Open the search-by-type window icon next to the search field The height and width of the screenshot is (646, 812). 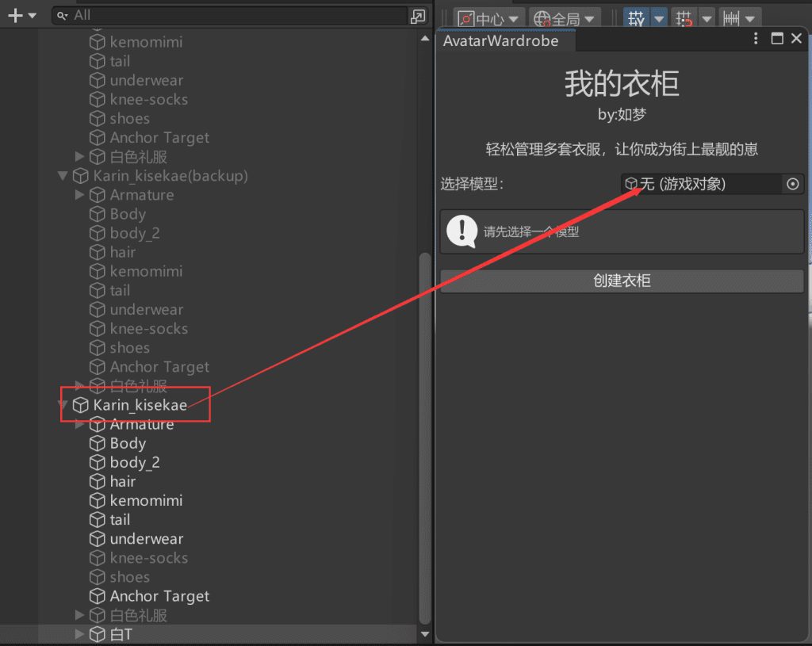pos(417,16)
